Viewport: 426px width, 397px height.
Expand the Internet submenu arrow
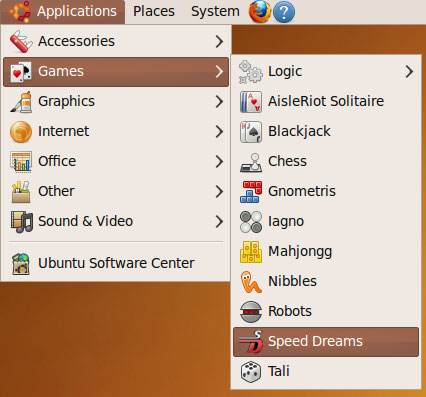tap(219, 131)
